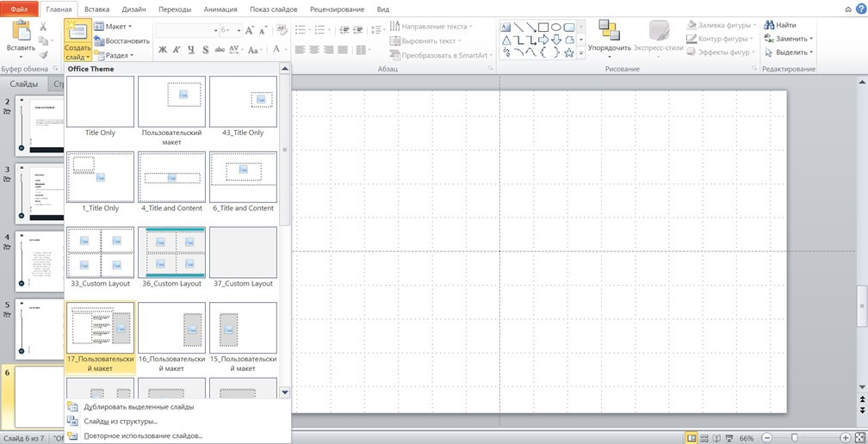Toggle Normal view button in status bar
The width and height of the screenshot is (868, 444).
pos(691,438)
